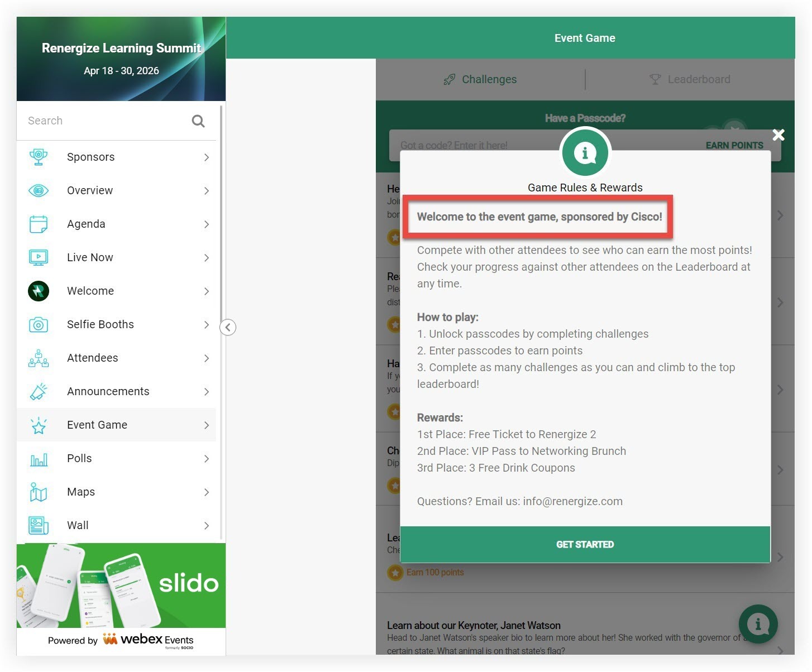Click the Polls bar chart icon
812x672 pixels.
pos(39,459)
